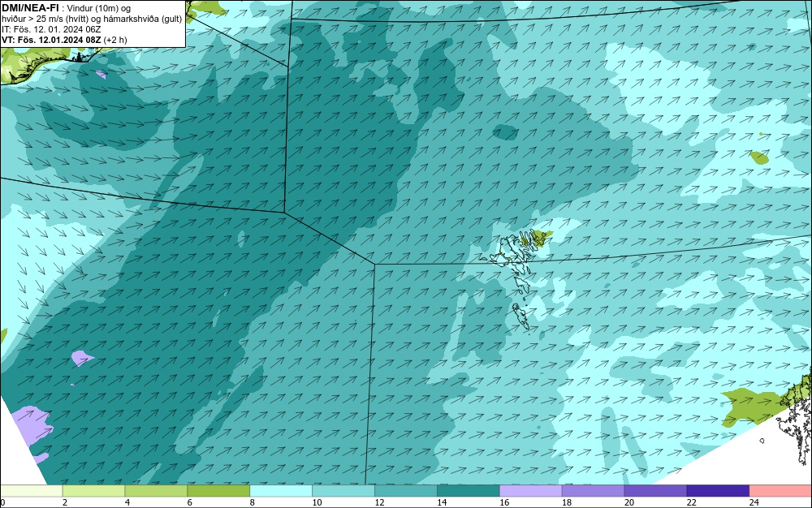812x508 pixels.
Task: Click the 'IT: Fös. 12. 01. 2024 06Z' line
Action: point(51,29)
